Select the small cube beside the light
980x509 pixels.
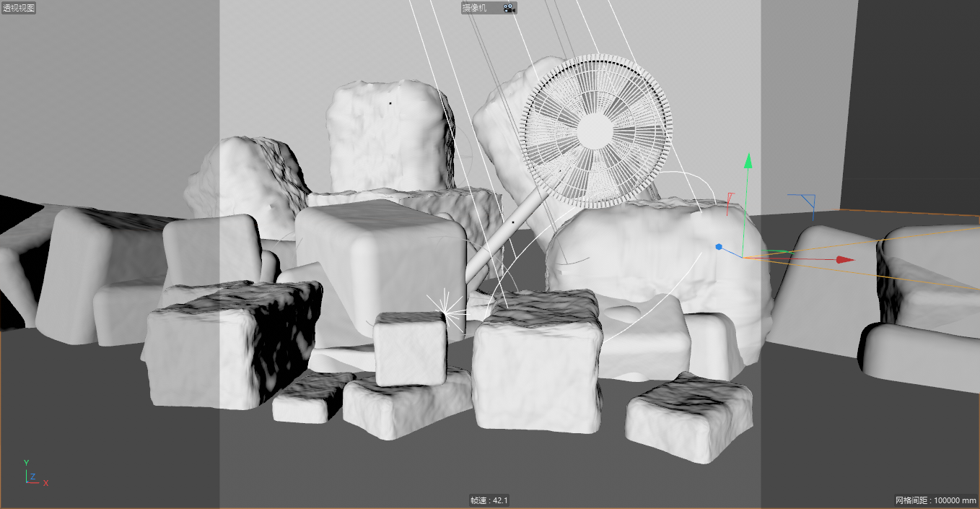[410, 348]
